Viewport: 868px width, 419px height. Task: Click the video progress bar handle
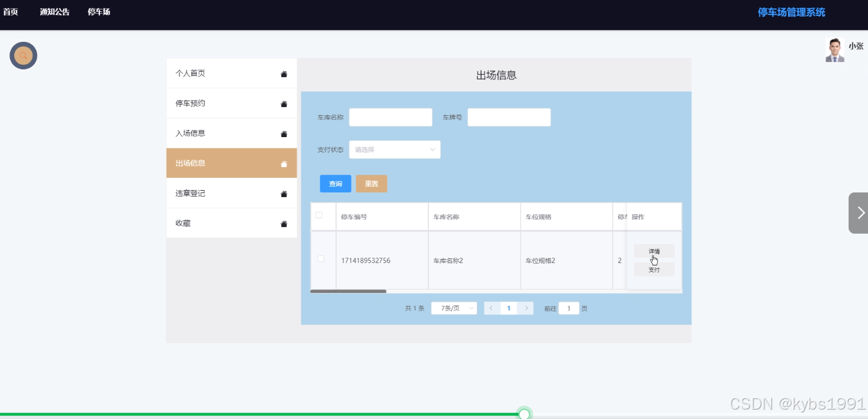point(524,414)
